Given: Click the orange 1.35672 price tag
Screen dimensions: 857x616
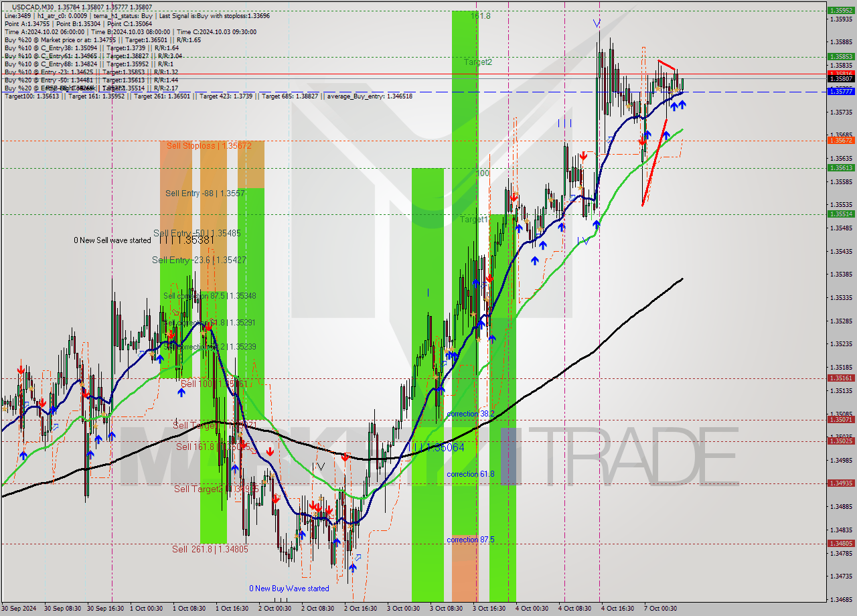Looking at the screenshot, I should pos(841,141).
